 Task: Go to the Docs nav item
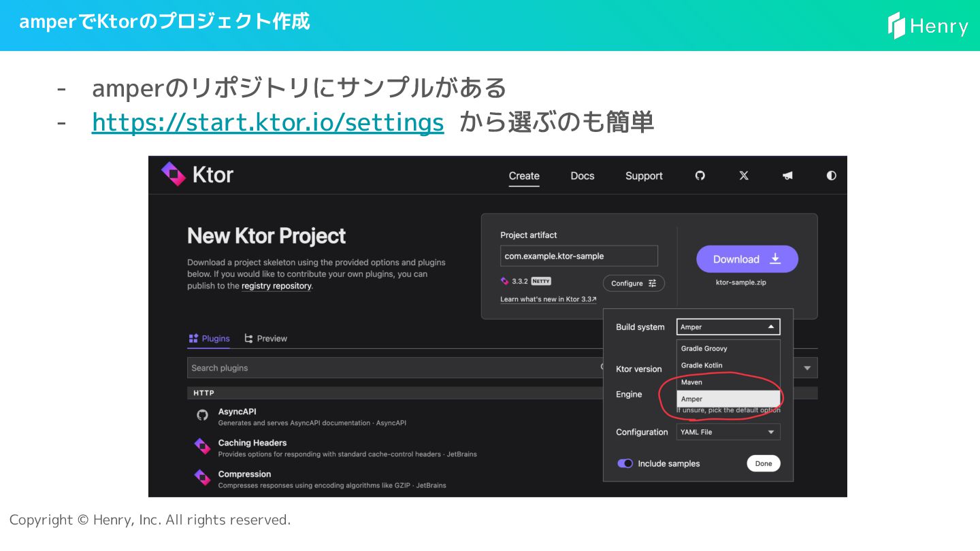pos(583,176)
